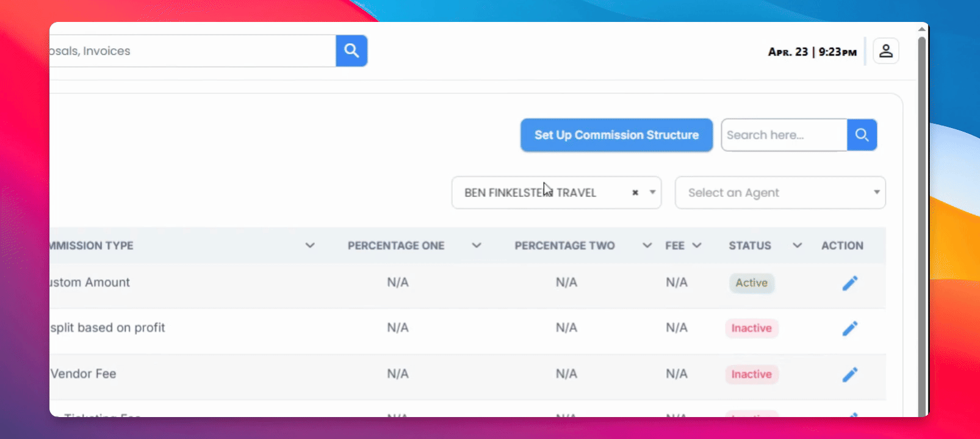Open the Select an Agent dropdown

tap(780, 193)
